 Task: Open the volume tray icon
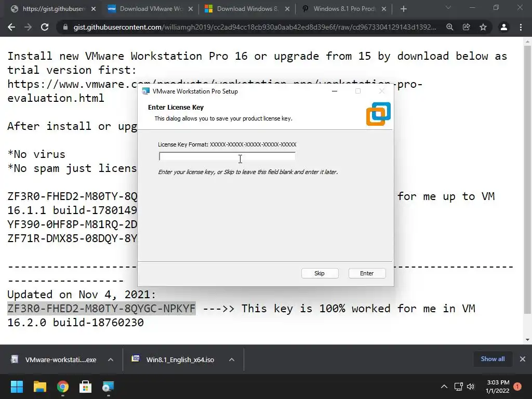click(x=471, y=387)
